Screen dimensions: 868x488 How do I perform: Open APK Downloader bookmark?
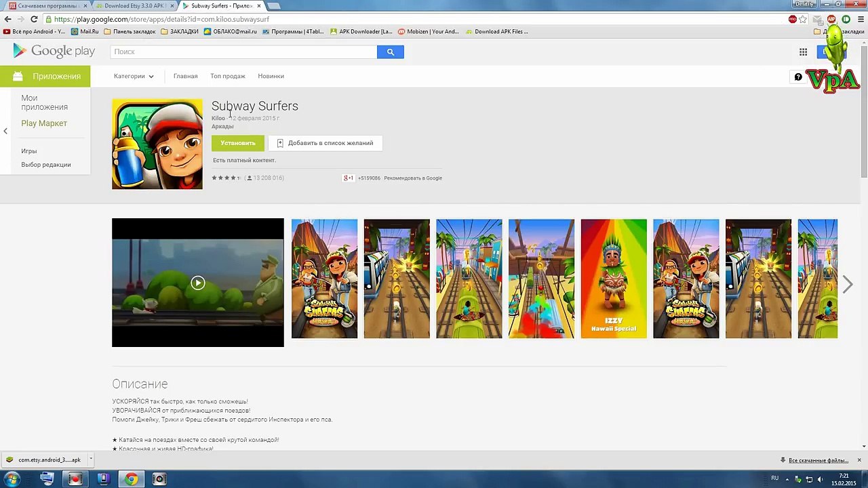(x=361, y=32)
